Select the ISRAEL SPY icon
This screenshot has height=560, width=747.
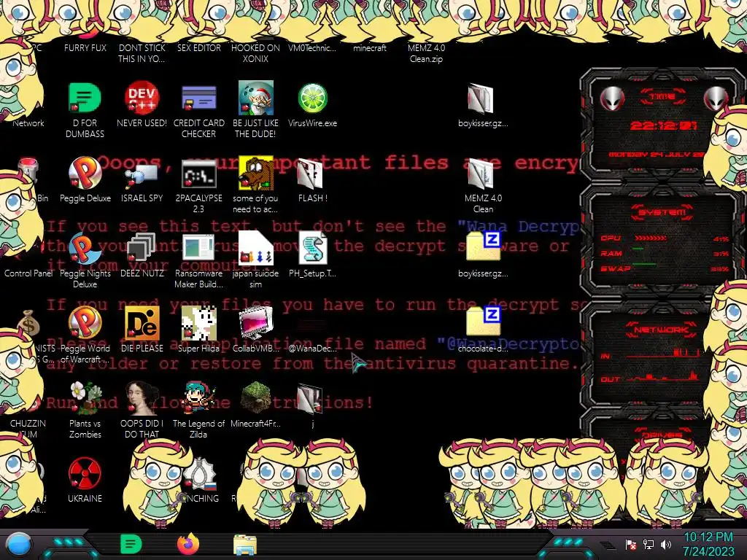[142, 175]
